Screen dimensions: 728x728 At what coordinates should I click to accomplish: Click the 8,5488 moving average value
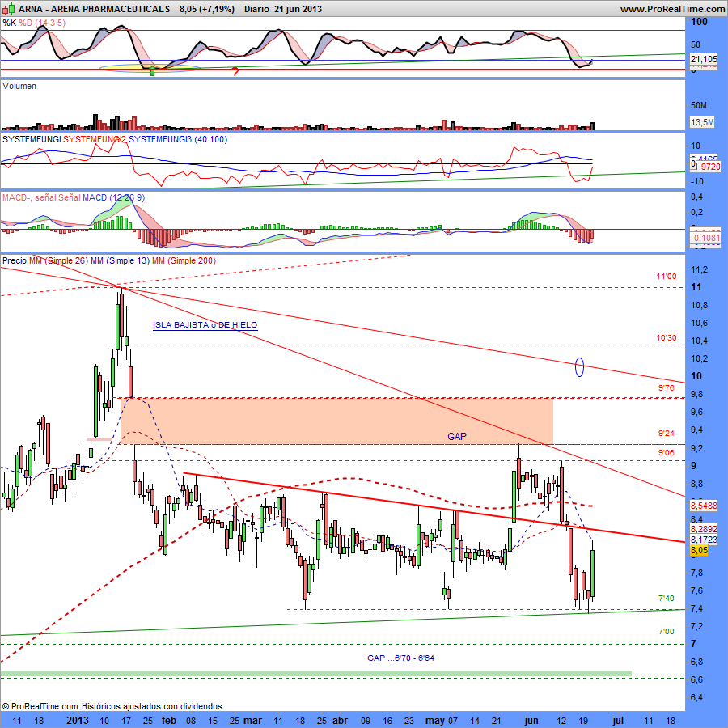click(x=704, y=505)
